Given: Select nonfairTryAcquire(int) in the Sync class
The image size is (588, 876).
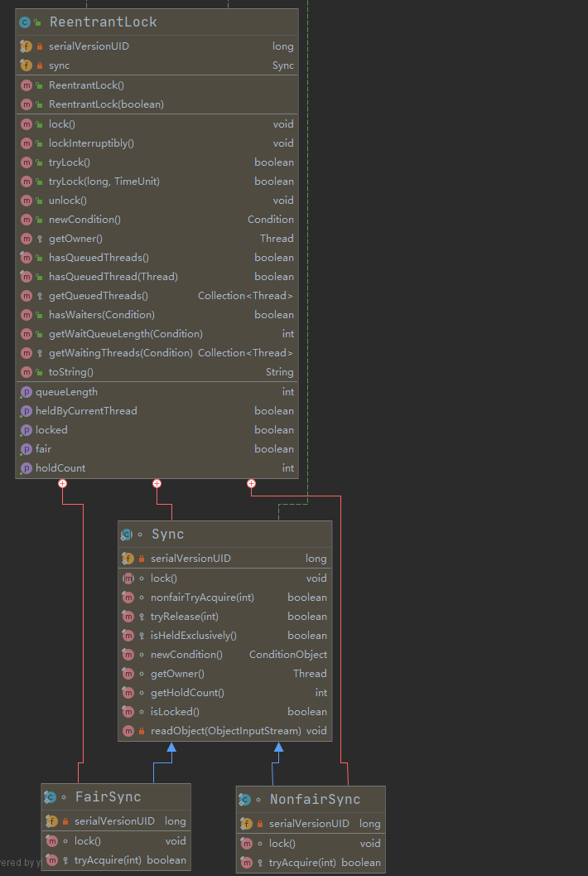Looking at the screenshot, I should tap(202, 598).
